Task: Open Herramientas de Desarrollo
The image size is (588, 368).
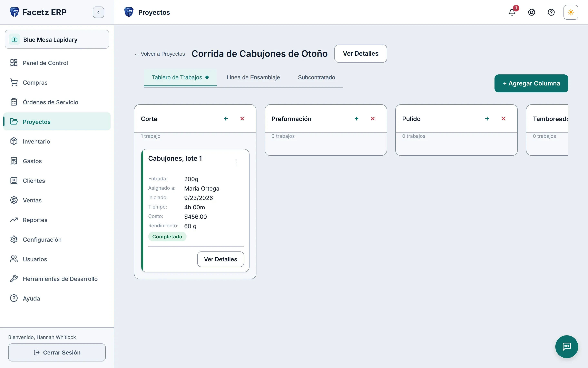Action: tap(57, 279)
